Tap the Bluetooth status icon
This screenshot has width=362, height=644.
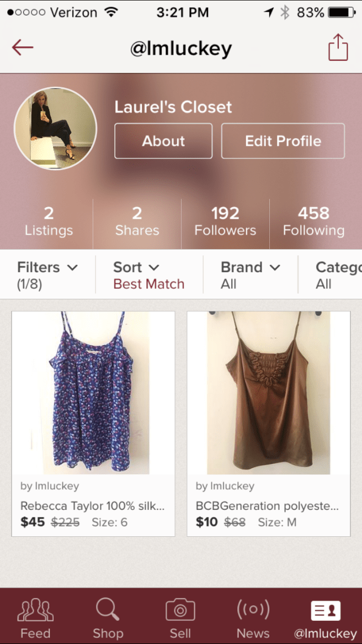click(285, 12)
